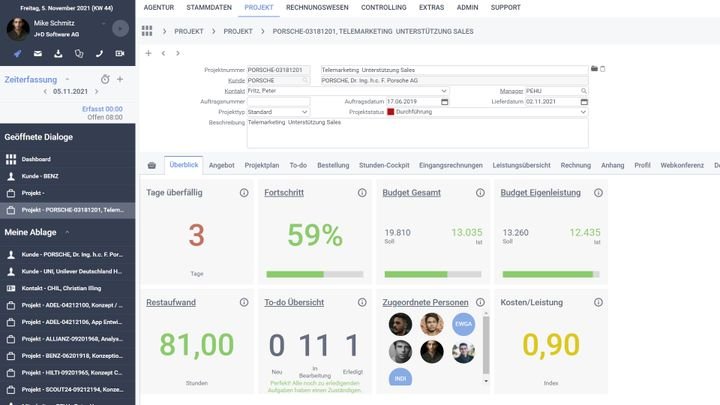Click the download icon in sidebar
The width and height of the screenshot is (720, 405).
tap(58, 54)
